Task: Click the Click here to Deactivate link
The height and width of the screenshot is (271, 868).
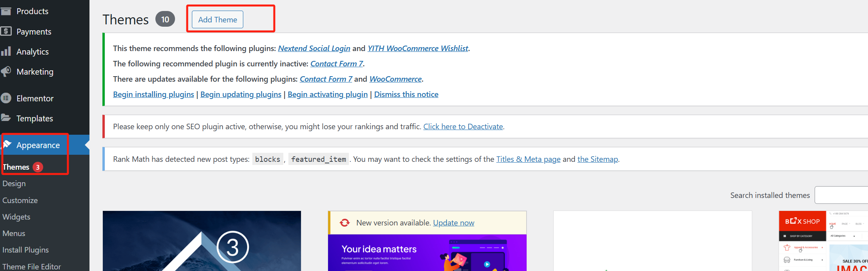Action: coord(463,126)
